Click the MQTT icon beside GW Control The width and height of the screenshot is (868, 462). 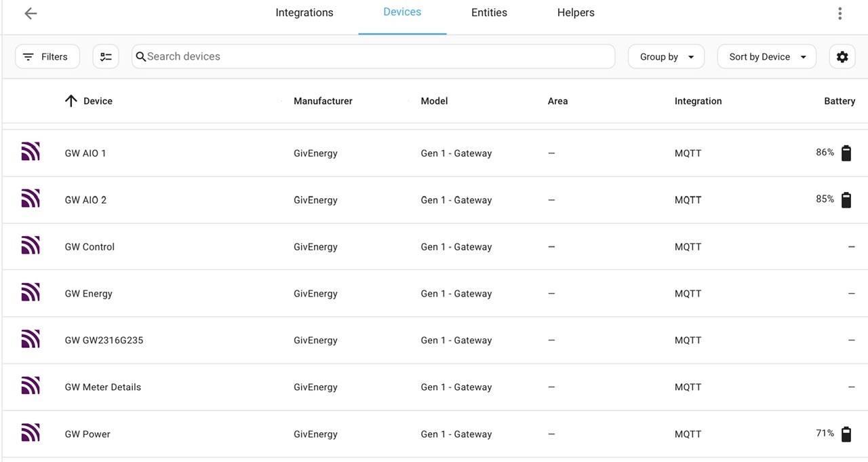(x=31, y=245)
